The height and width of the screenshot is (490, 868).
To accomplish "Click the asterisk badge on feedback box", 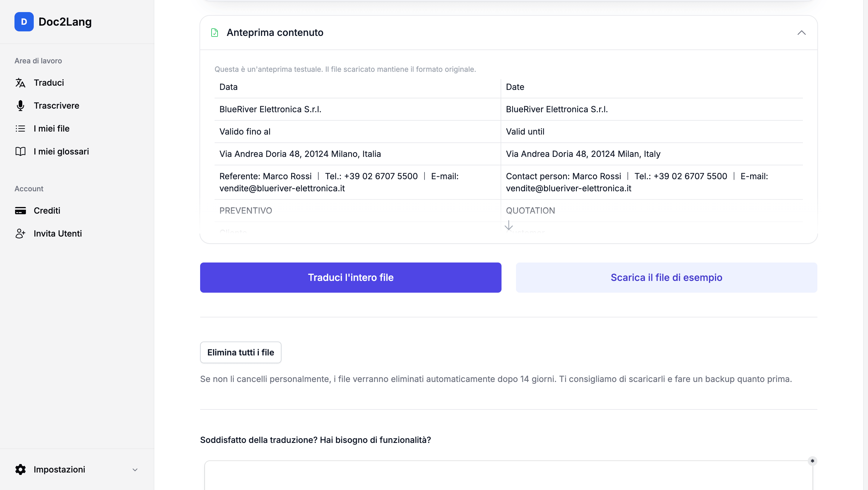I will click(813, 461).
